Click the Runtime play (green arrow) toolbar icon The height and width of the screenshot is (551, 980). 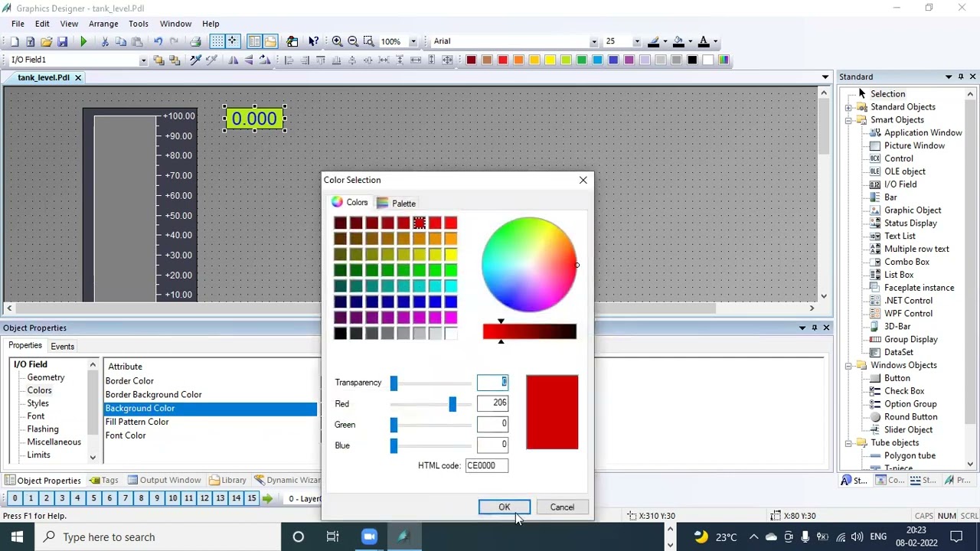pos(83,41)
